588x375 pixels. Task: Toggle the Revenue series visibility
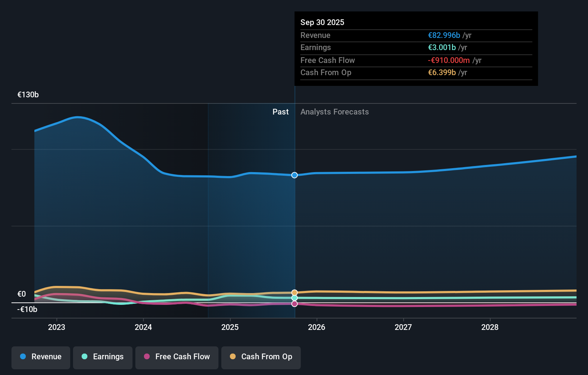(x=40, y=357)
